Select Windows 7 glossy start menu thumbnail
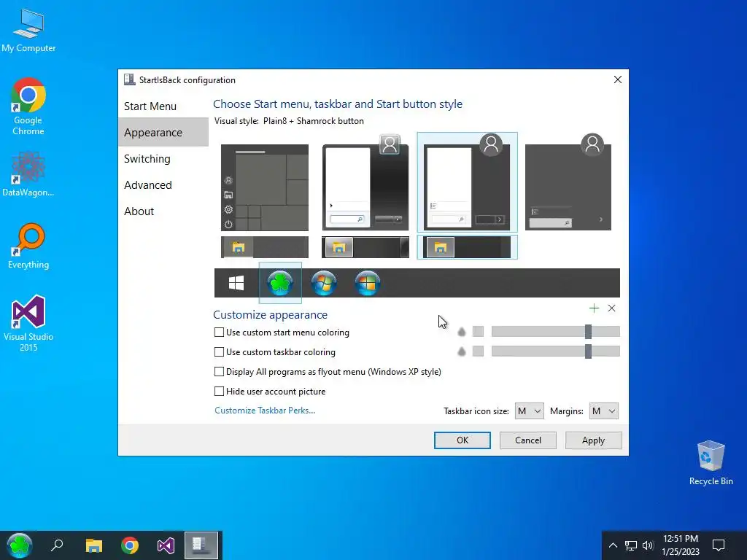The width and height of the screenshot is (747, 560). [365, 183]
